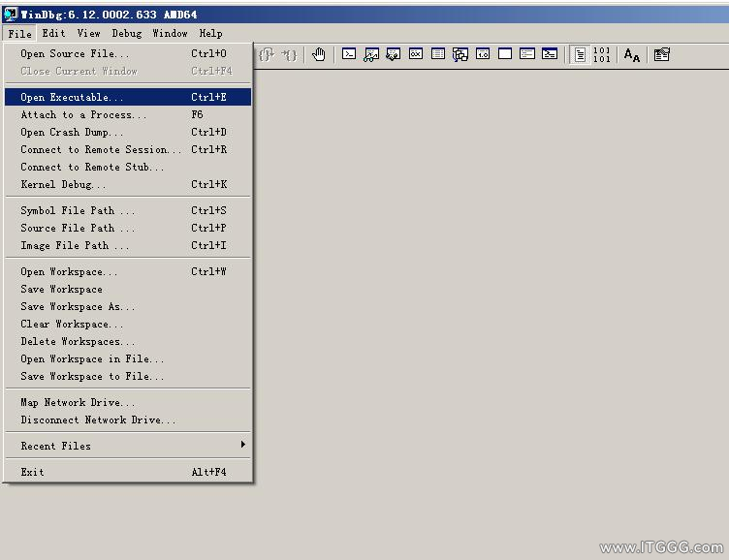Select Open Executable menu entry

pyautogui.click(x=128, y=97)
